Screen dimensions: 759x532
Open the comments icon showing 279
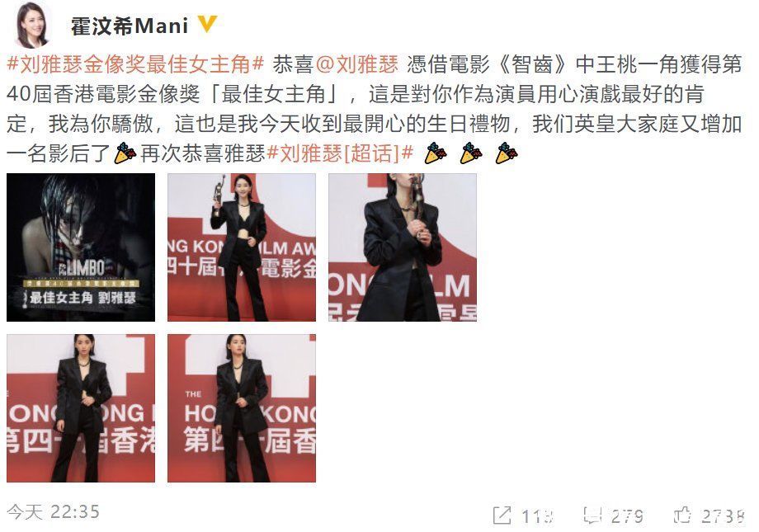(592, 515)
